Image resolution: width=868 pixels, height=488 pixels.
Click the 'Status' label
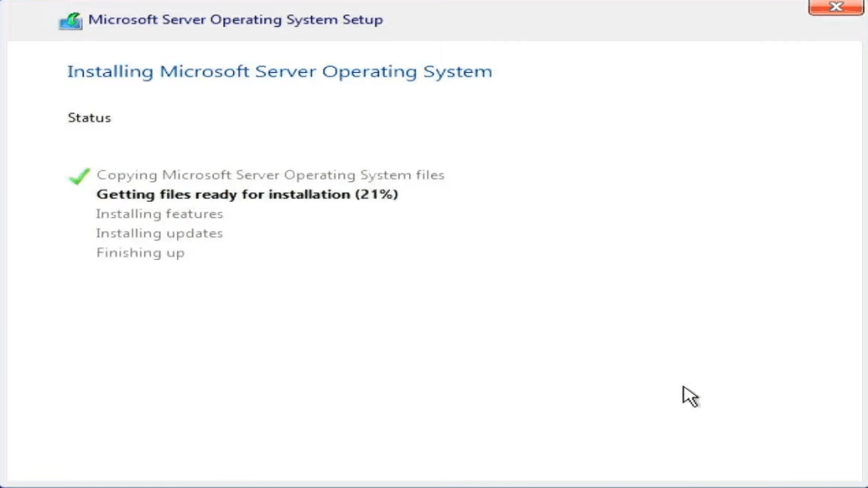click(x=89, y=118)
